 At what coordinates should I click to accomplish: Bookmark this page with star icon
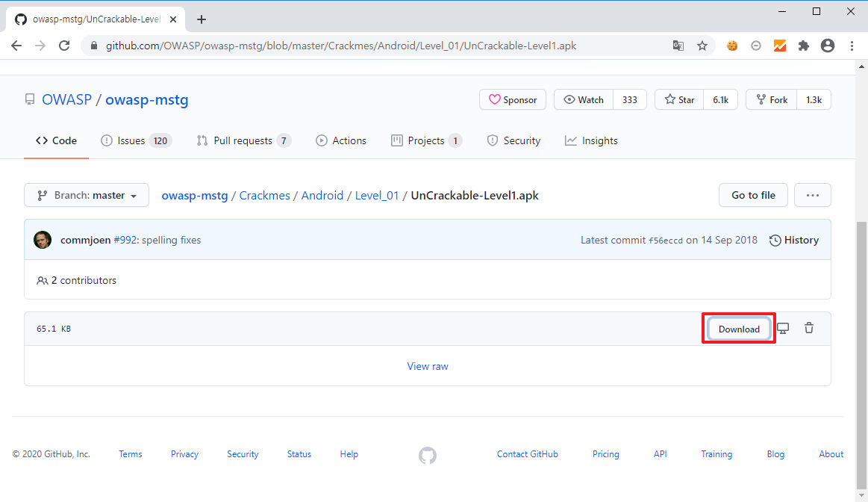(702, 46)
